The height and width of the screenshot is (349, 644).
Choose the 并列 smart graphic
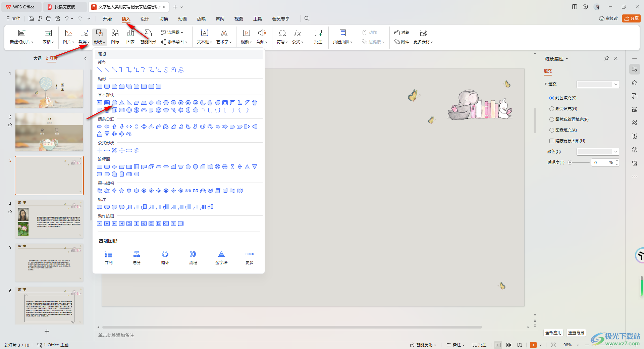(108, 258)
